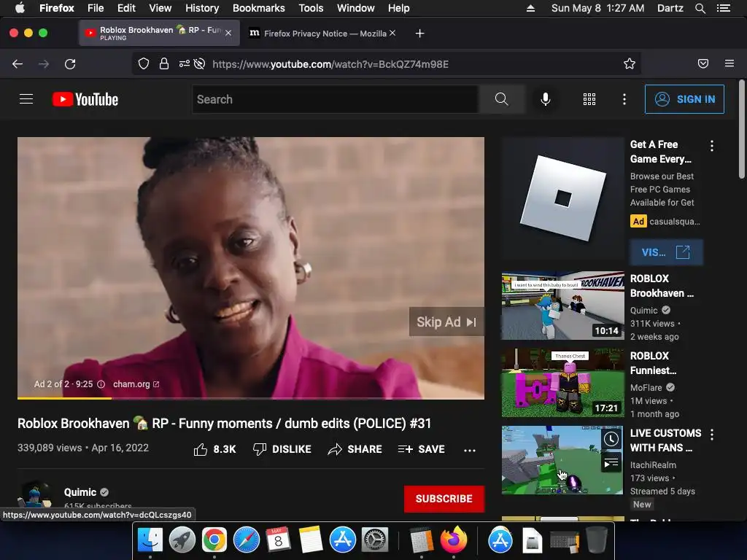Reload the page with Firefox refresh icon

pyautogui.click(x=70, y=64)
